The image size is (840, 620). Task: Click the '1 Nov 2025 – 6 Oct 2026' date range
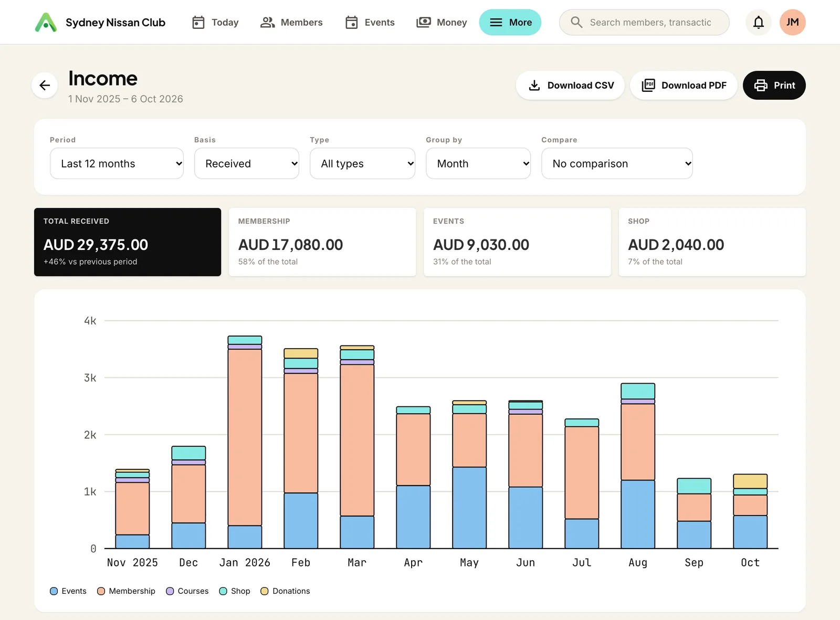(x=125, y=99)
